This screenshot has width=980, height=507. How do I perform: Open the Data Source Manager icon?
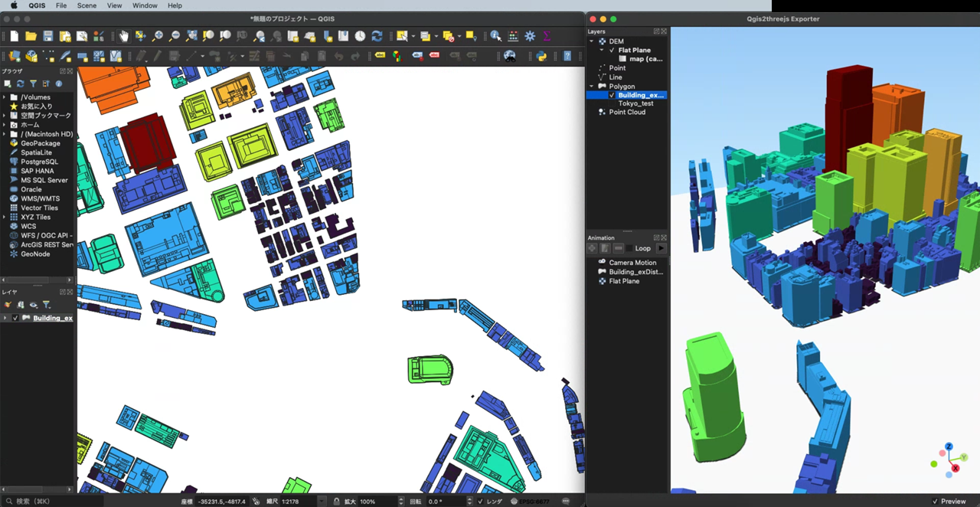click(x=14, y=56)
